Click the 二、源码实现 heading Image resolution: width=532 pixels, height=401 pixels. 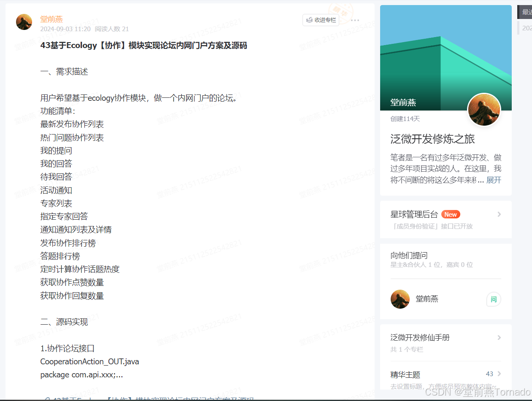click(x=64, y=322)
